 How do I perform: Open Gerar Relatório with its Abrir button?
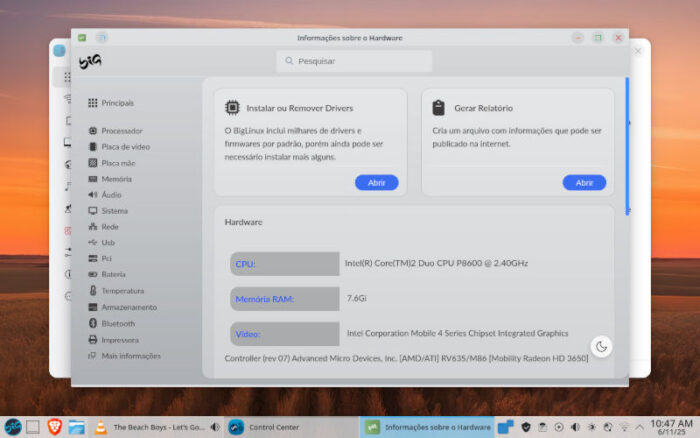584,183
